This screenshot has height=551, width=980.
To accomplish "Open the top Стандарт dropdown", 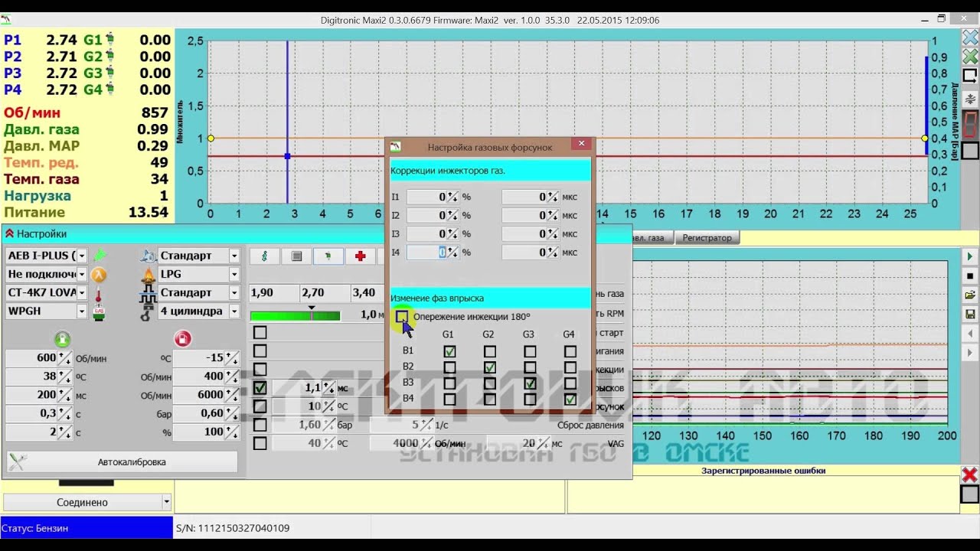I will [x=234, y=256].
